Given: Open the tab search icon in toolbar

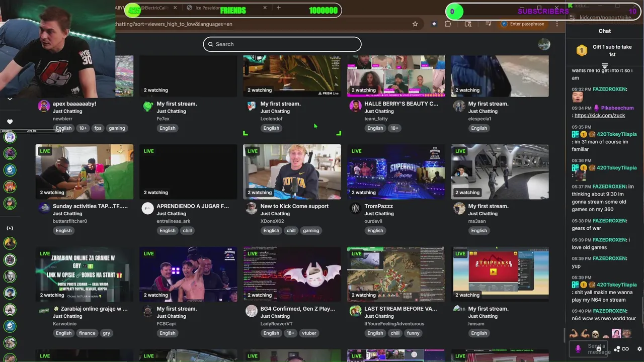Looking at the screenshot, I should coord(468,24).
